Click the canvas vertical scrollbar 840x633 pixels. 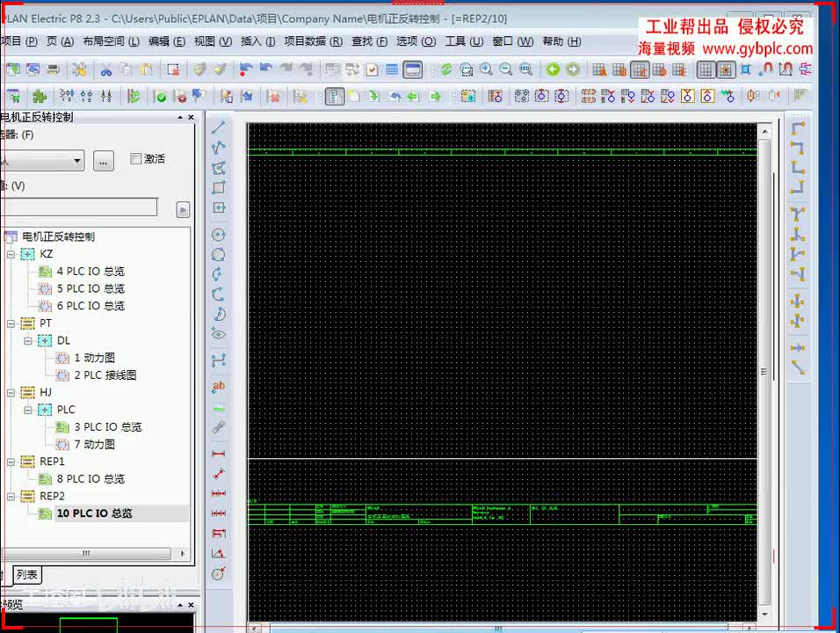(x=764, y=373)
